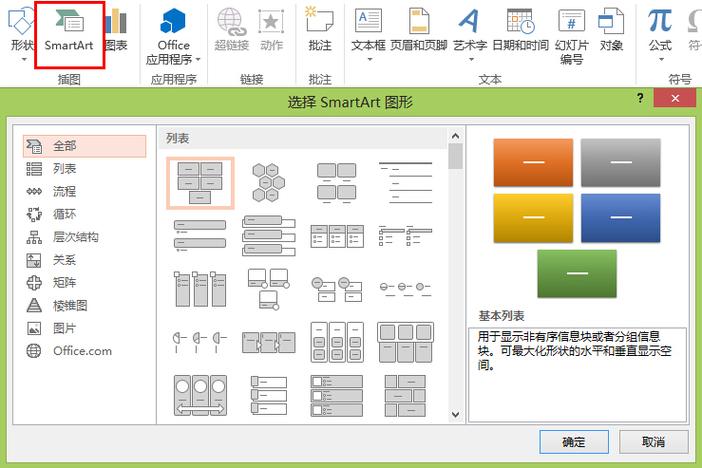Click 页眉和页脚 header and footer
The height and width of the screenshot is (468, 702).
click(419, 30)
